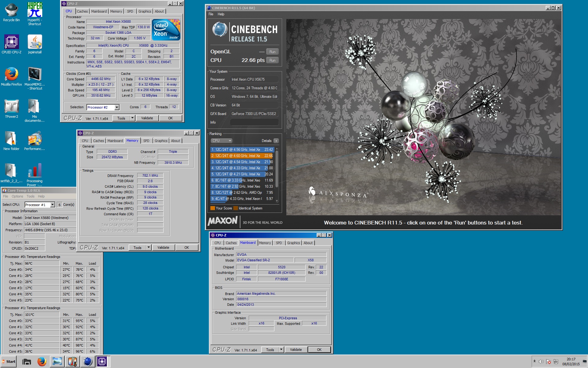This screenshot has height=368, width=588.
Task: Click the Identical System legend swatch
Action: point(236,208)
